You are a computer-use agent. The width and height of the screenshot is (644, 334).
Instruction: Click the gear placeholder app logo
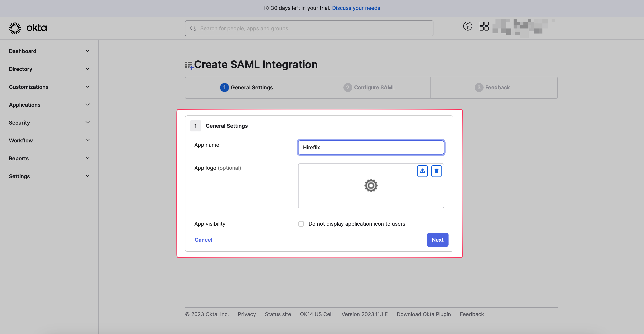371,186
